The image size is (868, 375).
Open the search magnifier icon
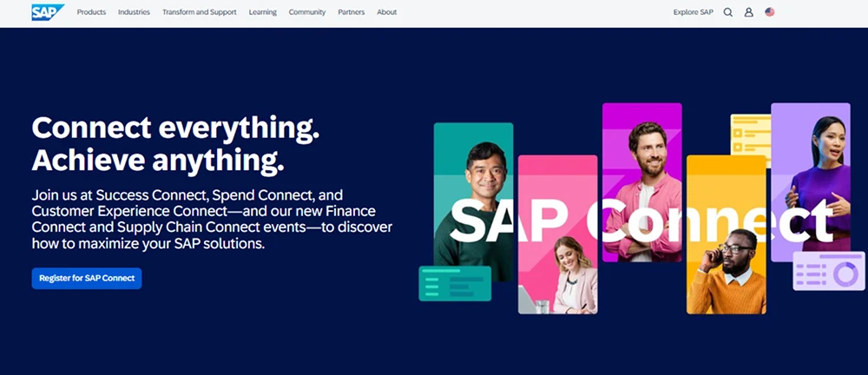(728, 12)
